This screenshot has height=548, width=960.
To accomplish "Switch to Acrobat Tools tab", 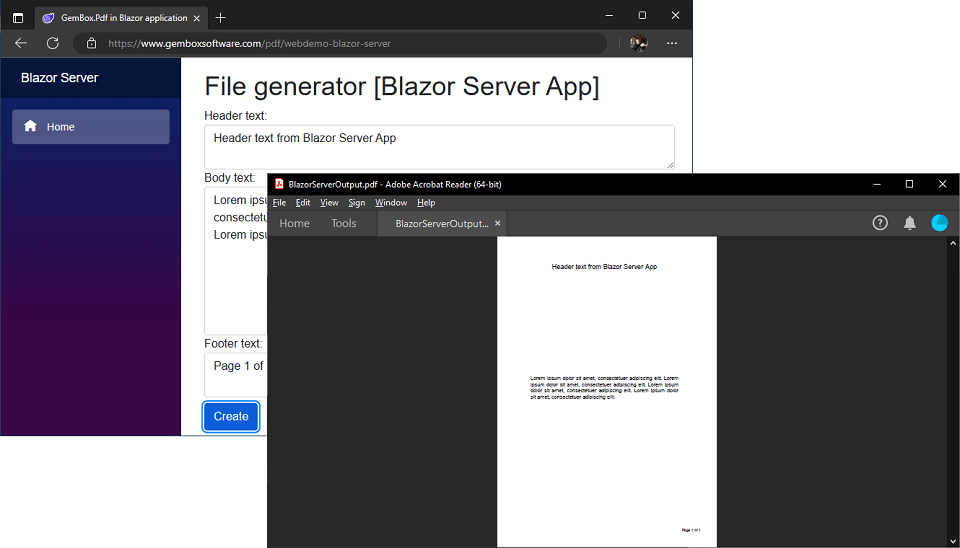I will click(x=343, y=223).
